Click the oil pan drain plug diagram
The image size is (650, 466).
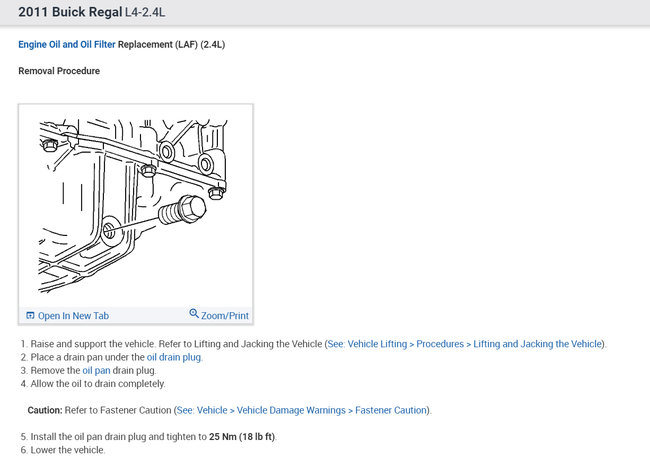pyautogui.click(x=133, y=206)
